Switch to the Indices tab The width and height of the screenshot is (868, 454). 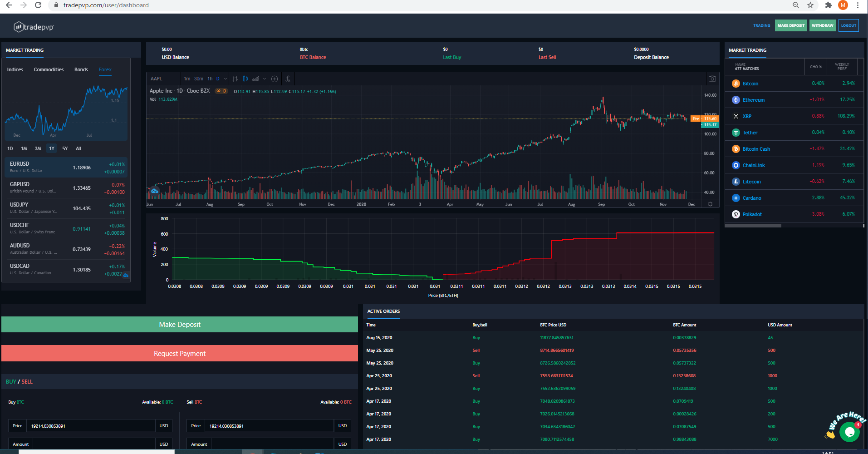click(x=15, y=69)
